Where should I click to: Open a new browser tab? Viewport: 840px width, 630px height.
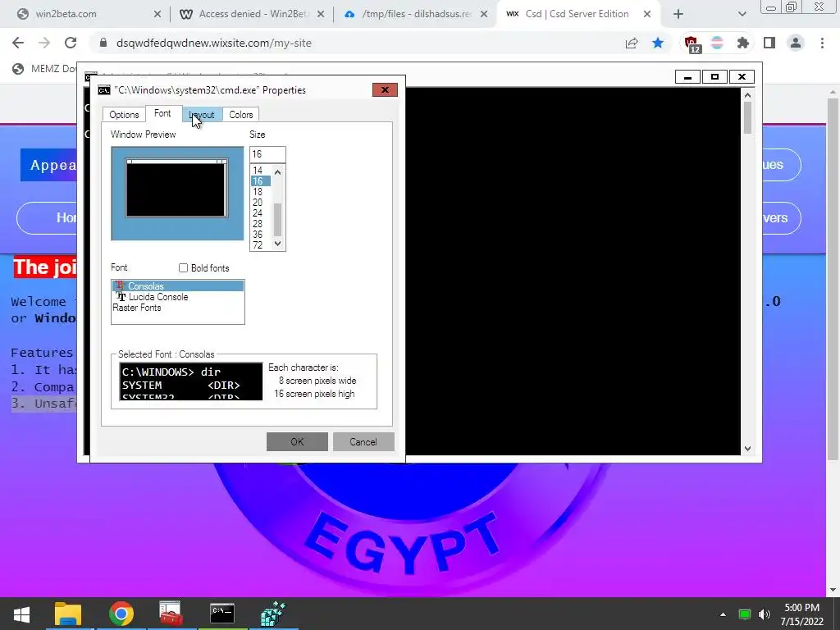click(678, 15)
